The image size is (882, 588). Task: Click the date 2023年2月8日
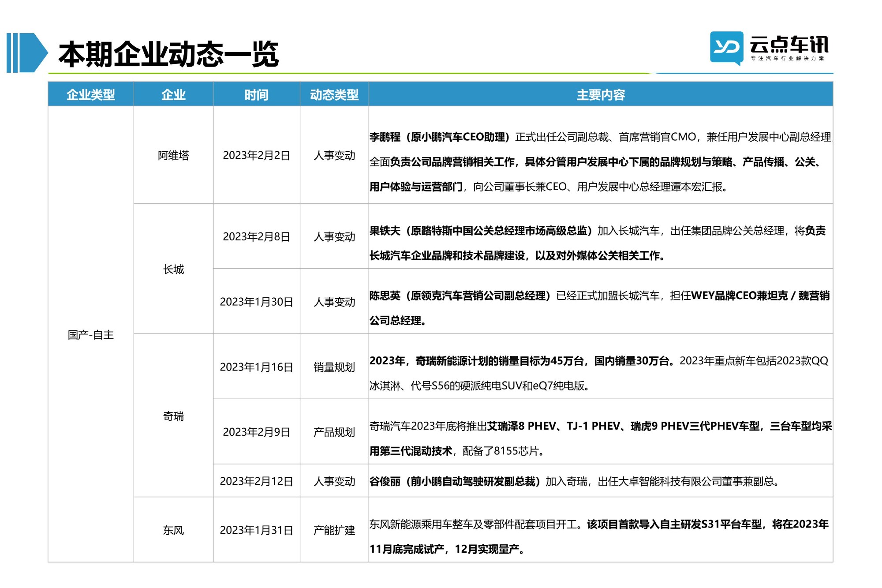tap(257, 236)
